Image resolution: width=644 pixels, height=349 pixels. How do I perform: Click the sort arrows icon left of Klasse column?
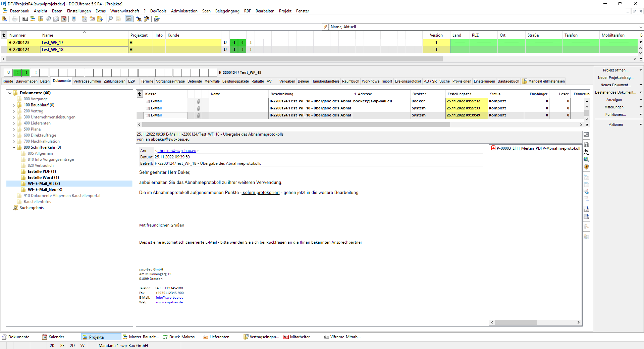pos(140,94)
